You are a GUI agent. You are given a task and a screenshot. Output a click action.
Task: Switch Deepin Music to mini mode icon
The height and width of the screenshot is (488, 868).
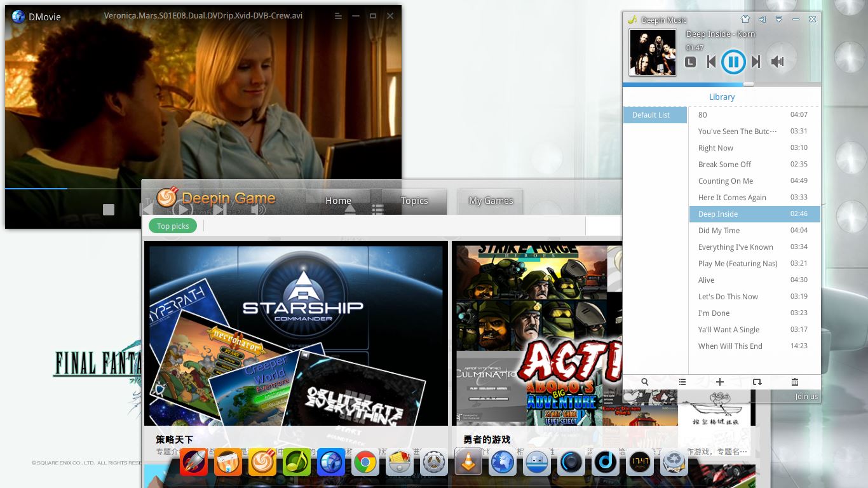762,20
